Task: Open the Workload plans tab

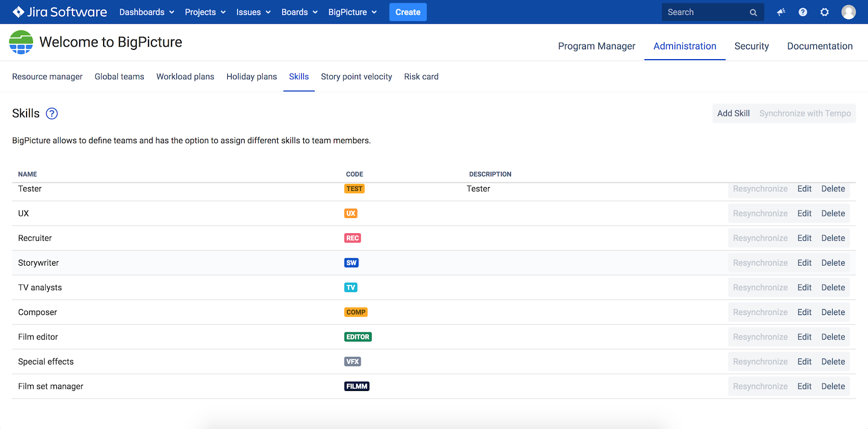Action: pos(185,76)
